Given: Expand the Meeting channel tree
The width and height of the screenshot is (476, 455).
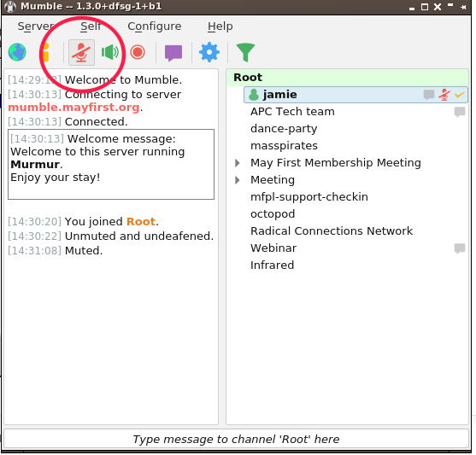Looking at the screenshot, I should [x=238, y=180].
